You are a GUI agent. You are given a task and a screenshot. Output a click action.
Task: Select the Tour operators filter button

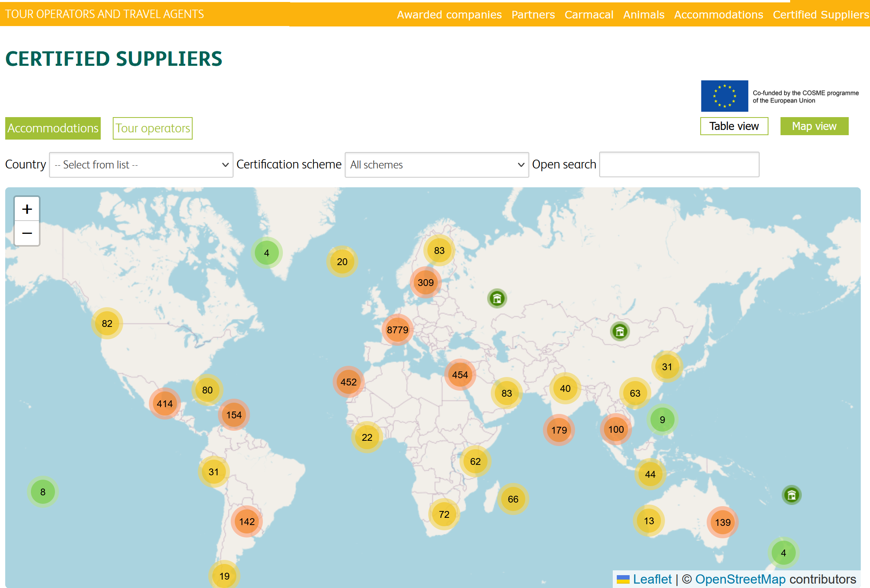click(x=152, y=128)
